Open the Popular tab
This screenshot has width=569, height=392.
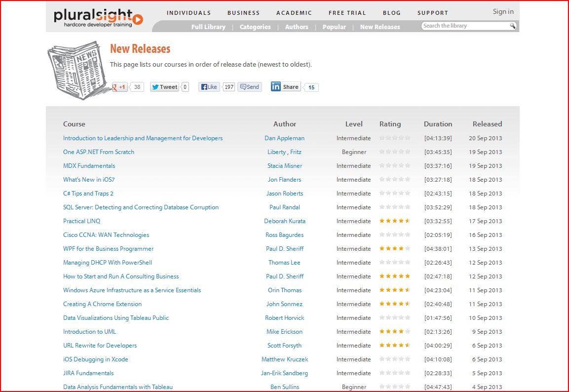[334, 27]
